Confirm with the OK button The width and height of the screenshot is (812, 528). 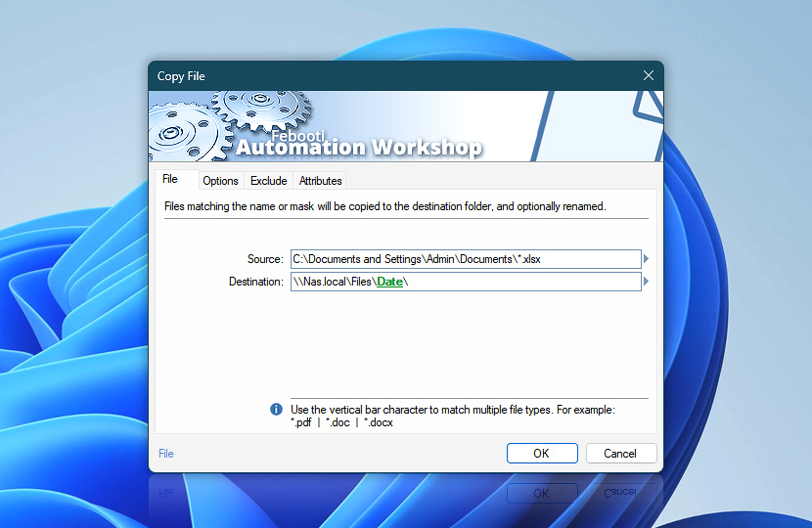coord(542,454)
